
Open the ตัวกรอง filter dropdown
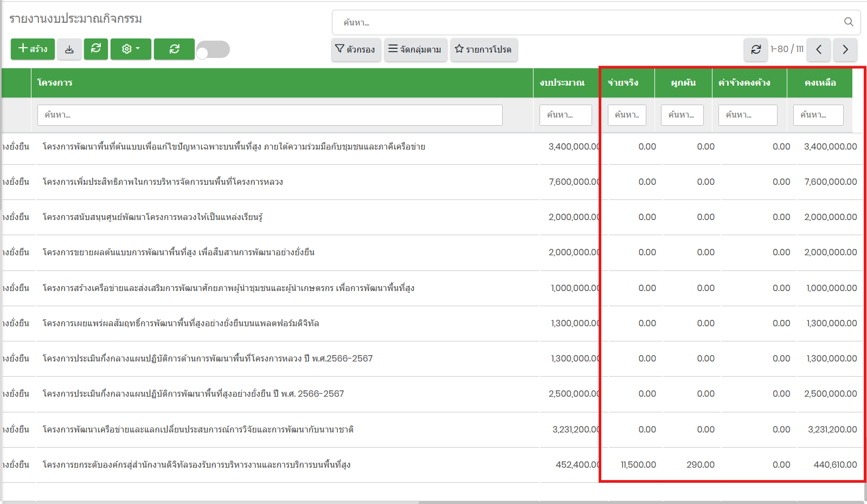356,50
